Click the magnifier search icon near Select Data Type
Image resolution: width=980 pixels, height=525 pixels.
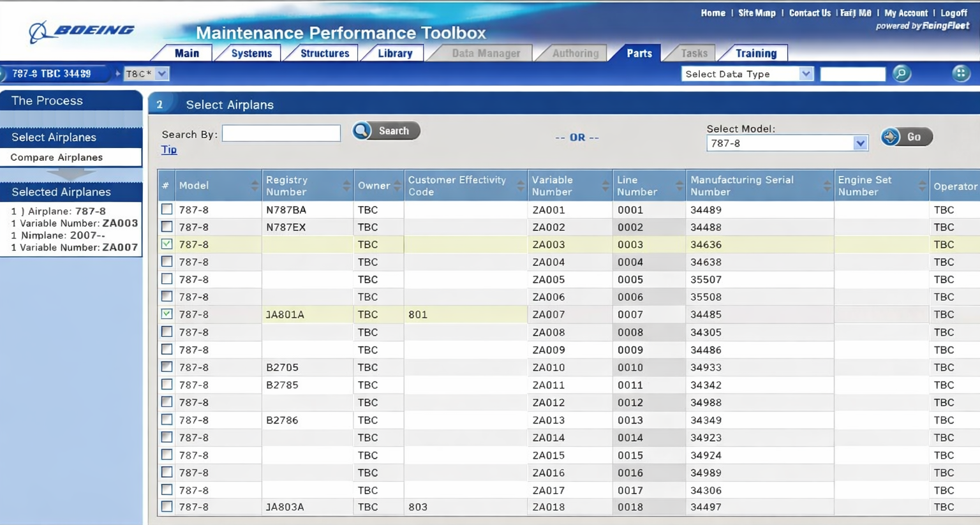click(x=902, y=73)
